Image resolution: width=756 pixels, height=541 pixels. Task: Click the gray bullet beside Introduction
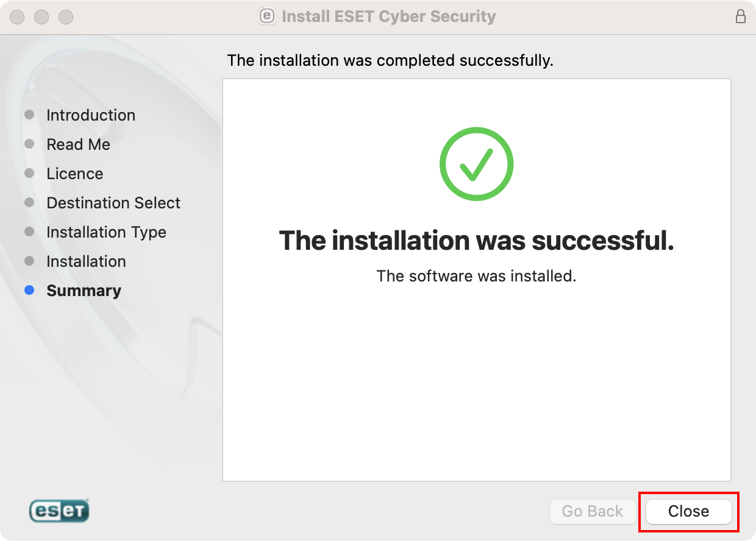29,115
